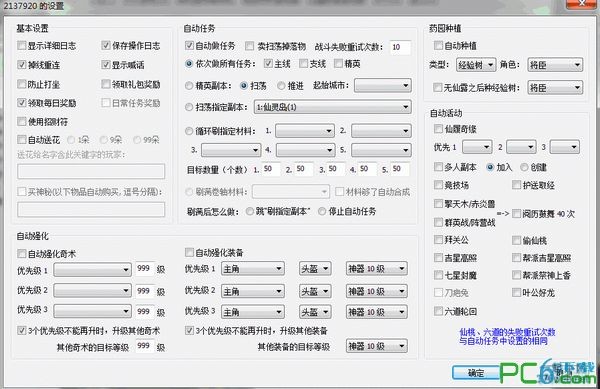Close the settings dialog window

point(582,3)
